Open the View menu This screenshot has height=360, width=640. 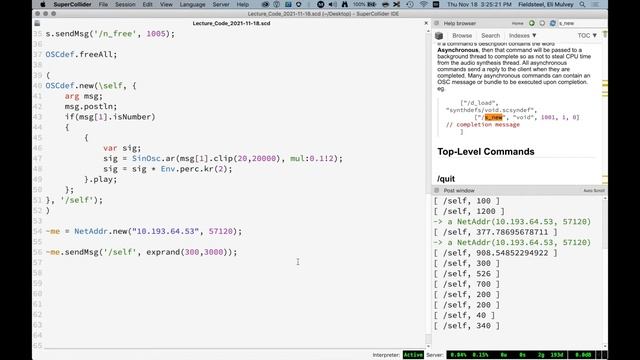coord(166,4)
